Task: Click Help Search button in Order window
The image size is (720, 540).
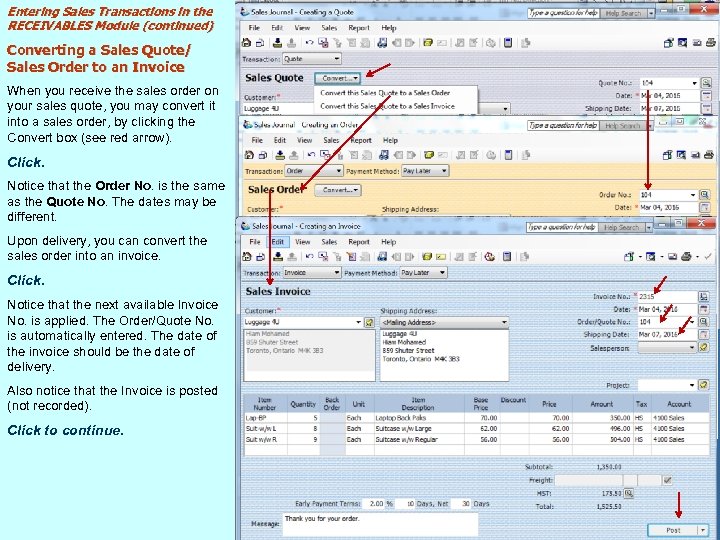Action: [x=622, y=125]
